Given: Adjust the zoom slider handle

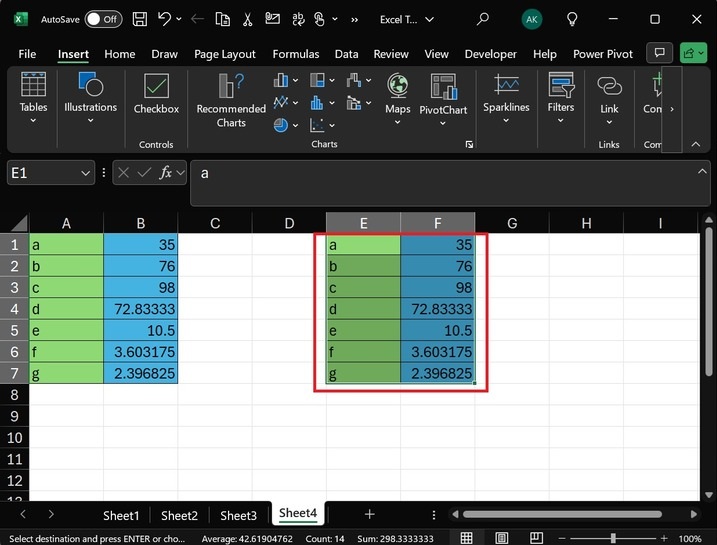Looking at the screenshot, I should pyautogui.click(x=613, y=538).
